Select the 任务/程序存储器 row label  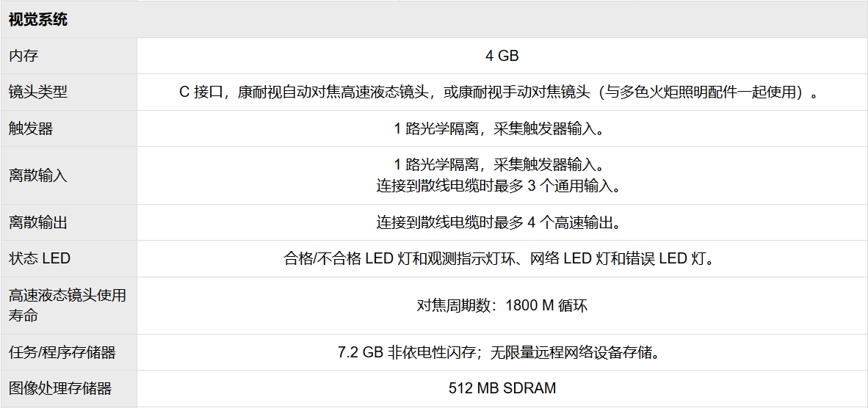62,352
